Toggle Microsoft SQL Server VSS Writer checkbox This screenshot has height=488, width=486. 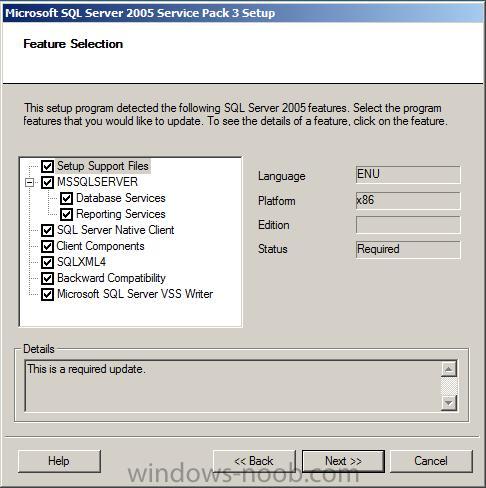point(47,294)
